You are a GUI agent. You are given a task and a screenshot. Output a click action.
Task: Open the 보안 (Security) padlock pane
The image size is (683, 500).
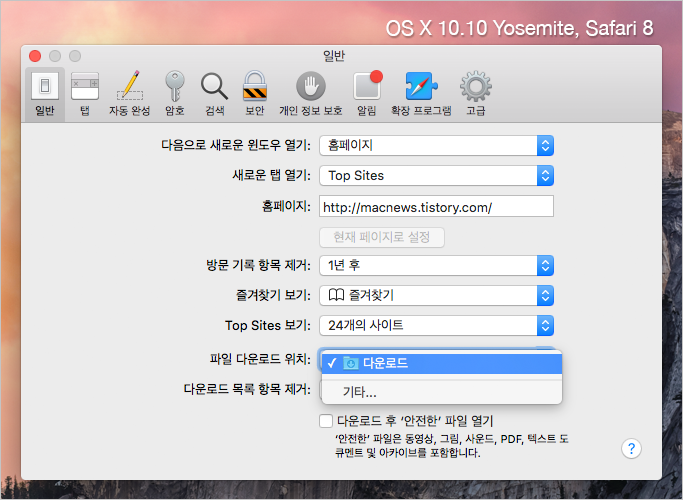click(254, 95)
